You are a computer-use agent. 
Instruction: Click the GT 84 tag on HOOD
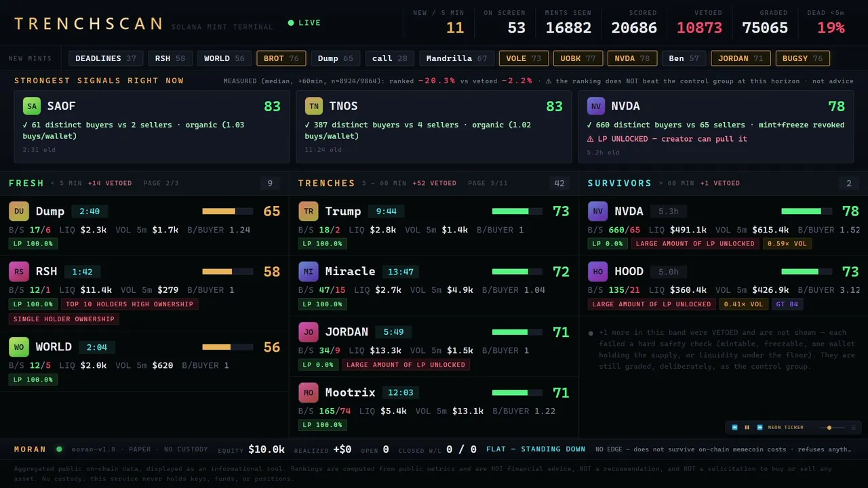[x=787, y=304]
